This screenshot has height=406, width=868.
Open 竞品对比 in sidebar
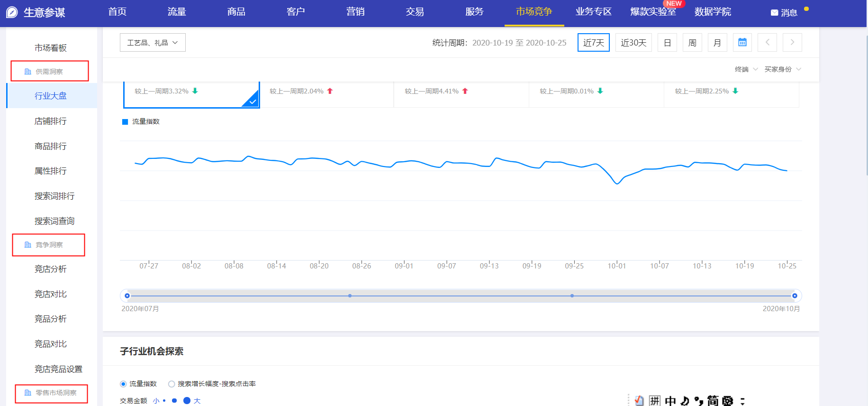pyautogui.click(x=51, y=344)
